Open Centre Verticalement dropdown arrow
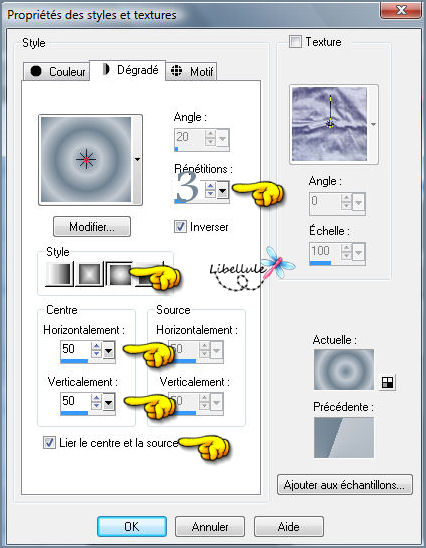Viewport: 426px width, 548px height. coord(108,402)
